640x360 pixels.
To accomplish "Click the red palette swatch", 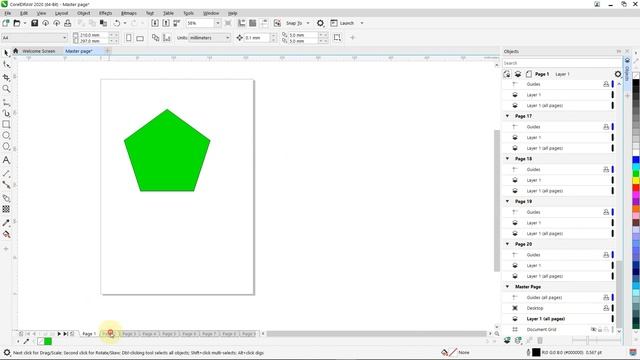I will click(x=636, y=188).
